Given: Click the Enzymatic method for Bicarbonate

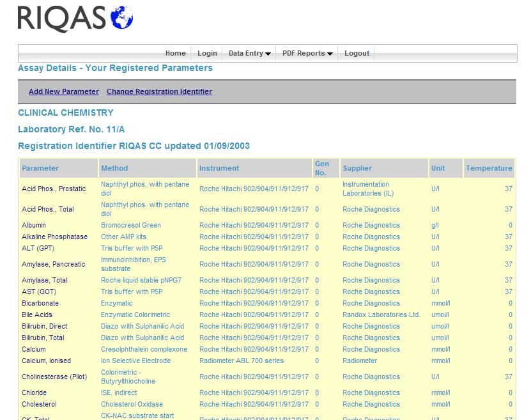Looking at the screenshot, I should point(116,304).
